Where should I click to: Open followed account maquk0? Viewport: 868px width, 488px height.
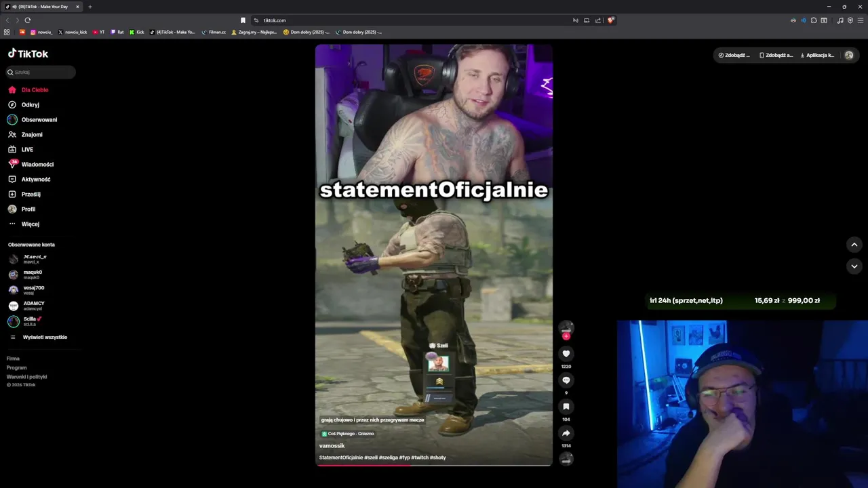pyautogui.click(x=26, y=274)
